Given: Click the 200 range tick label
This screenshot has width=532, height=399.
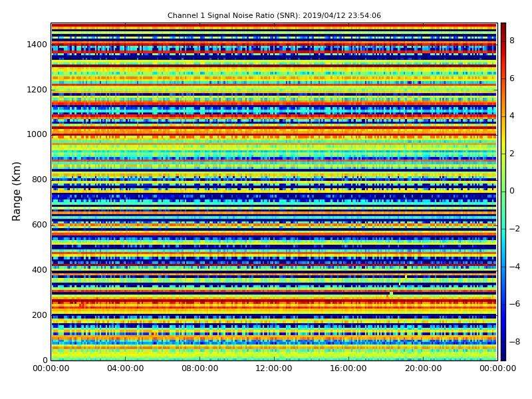Looking at the screenshot, I should point(39,315).
